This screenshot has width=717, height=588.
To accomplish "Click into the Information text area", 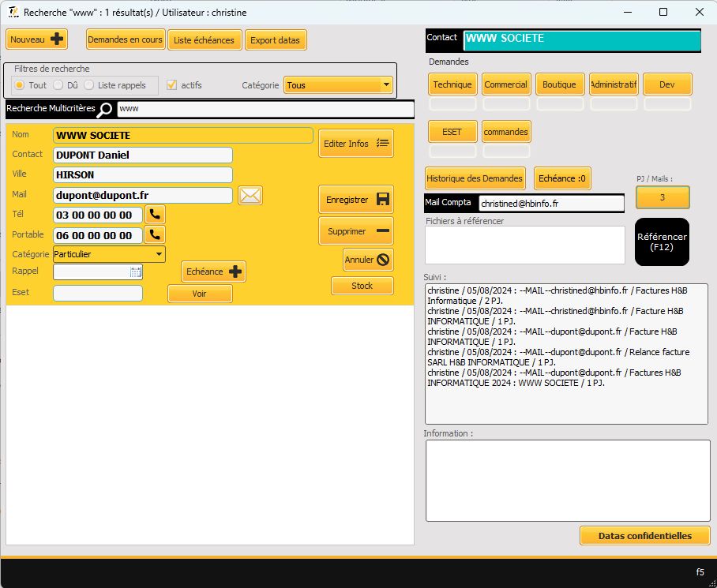I will [x=567, y=480].
